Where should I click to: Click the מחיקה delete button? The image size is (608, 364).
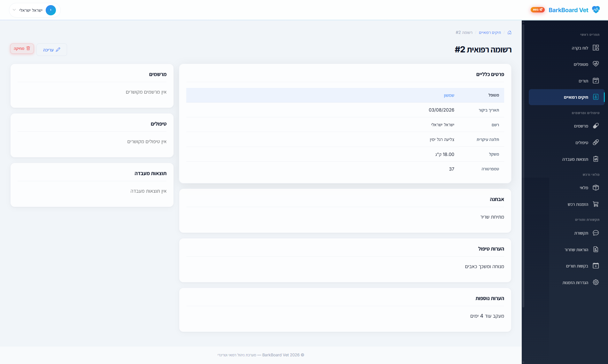click(x=22, y=49)
